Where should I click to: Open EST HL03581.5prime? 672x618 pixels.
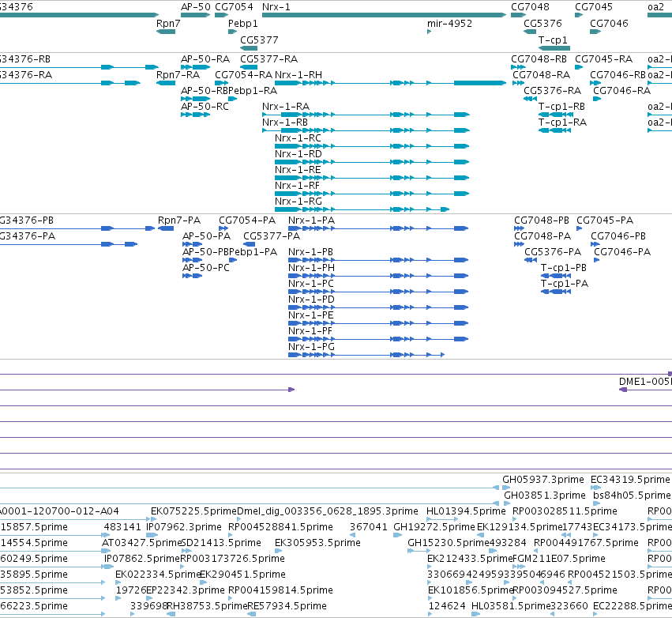pyautogui.click(x=510, y=606)
